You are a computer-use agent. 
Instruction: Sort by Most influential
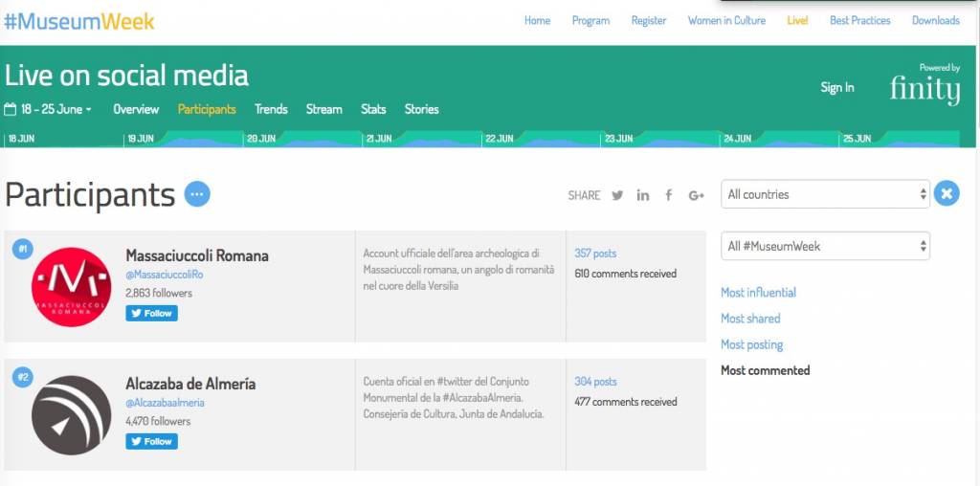point(758,293)
